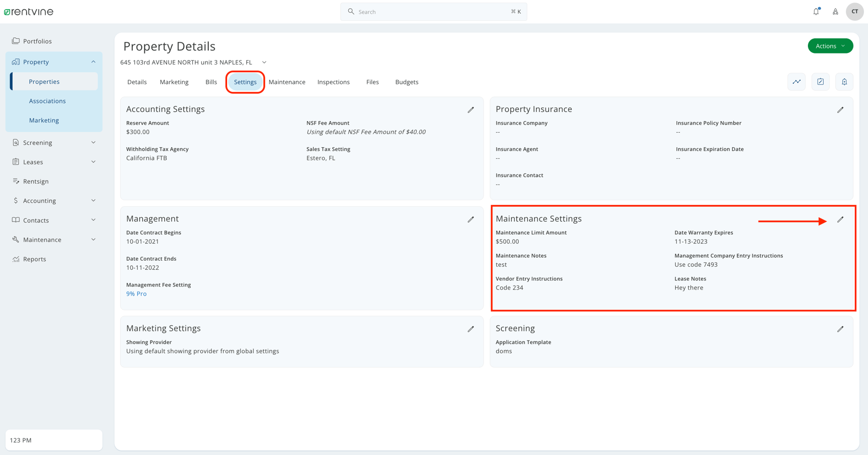Click the Rentvine logo
Image resolution: width=868 pixels, height=455 pixels.
(x=29, y=11)
